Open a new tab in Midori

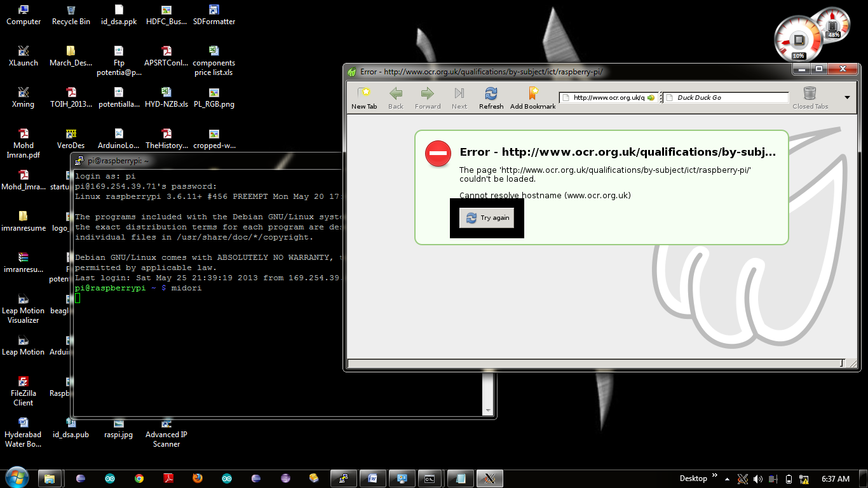[x=364, y=97]
